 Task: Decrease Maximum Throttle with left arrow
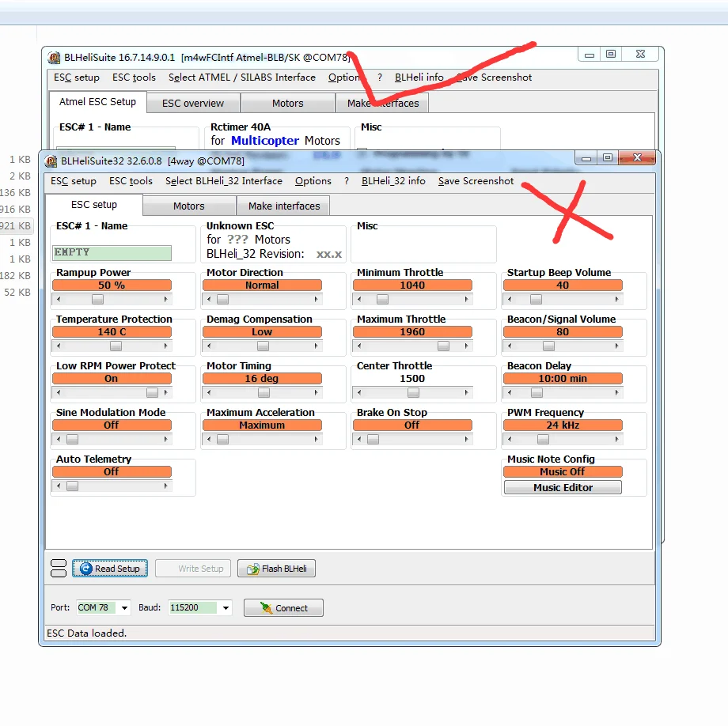(x=359, y=346)
